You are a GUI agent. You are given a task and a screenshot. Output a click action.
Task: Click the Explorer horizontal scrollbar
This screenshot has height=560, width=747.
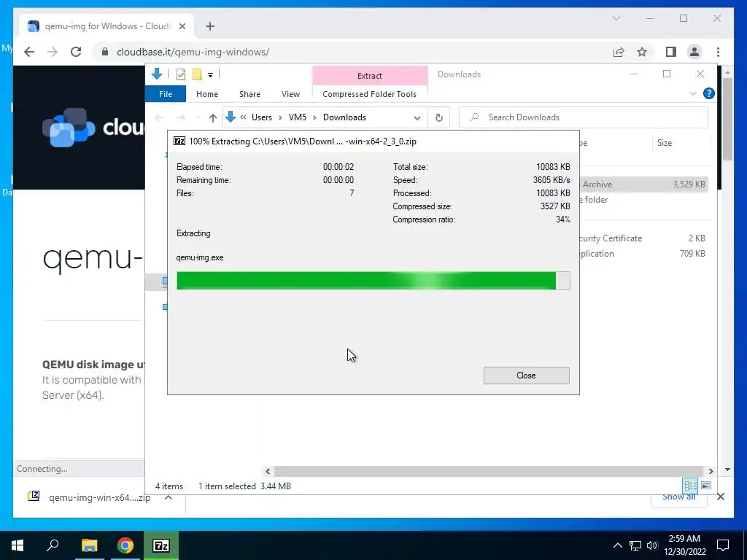tap(489, 471)
